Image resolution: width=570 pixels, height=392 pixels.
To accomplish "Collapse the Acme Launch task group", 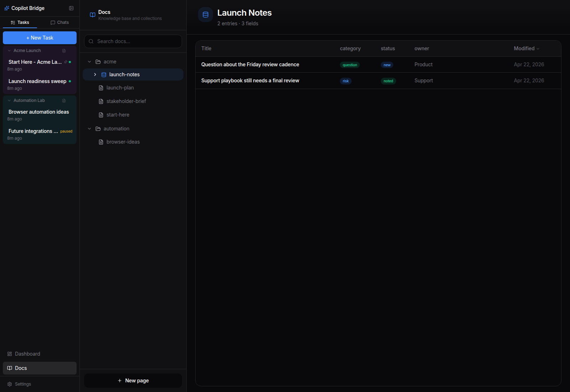I will 9,51.
